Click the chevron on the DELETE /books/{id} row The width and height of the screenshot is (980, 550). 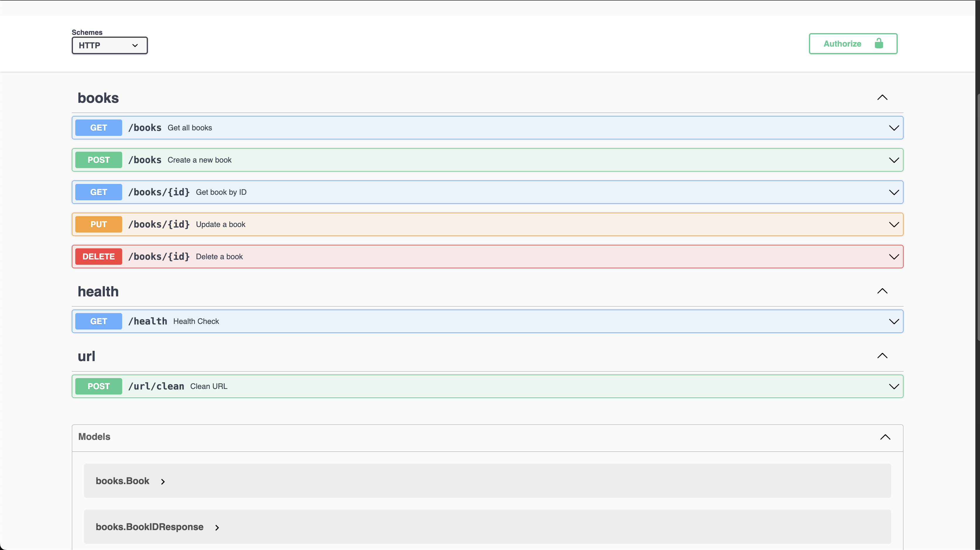coord(894,257)
